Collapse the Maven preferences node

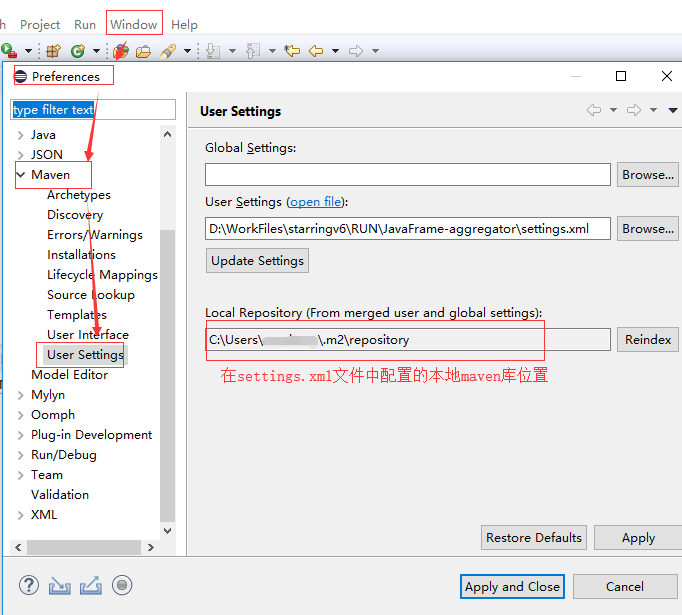(x=20, y=175)
